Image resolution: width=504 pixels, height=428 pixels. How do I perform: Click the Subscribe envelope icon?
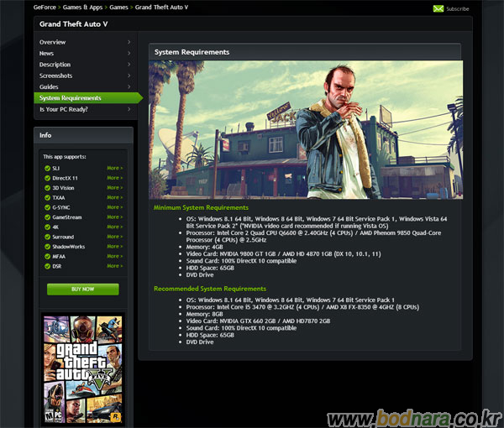click(438, 8)
